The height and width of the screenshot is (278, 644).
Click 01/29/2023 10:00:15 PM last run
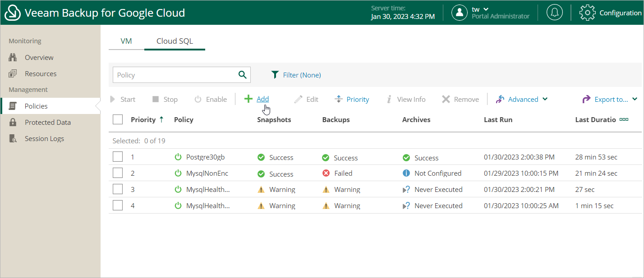521,173
